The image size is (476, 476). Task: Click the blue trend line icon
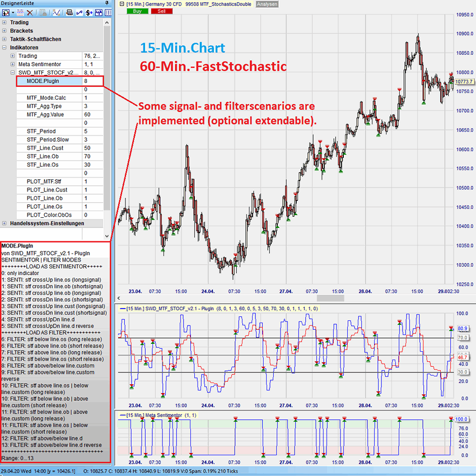coord(79,12)
